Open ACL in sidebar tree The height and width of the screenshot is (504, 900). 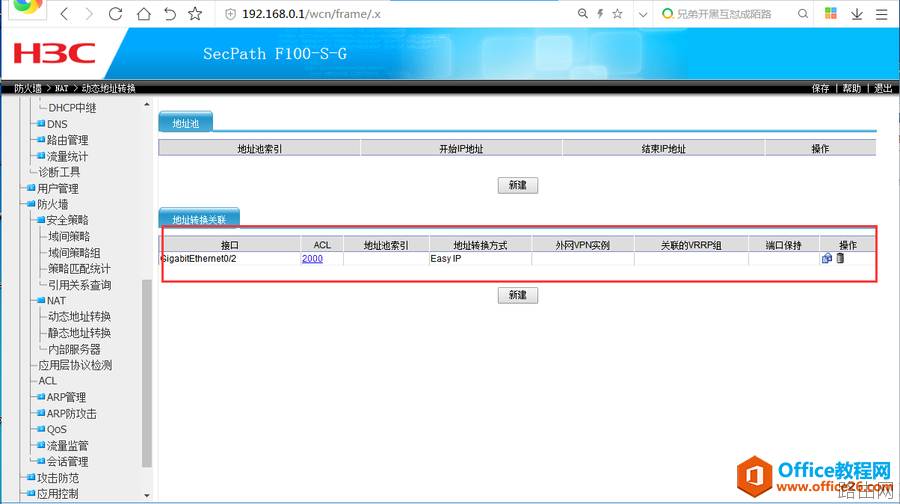point(48,381)
